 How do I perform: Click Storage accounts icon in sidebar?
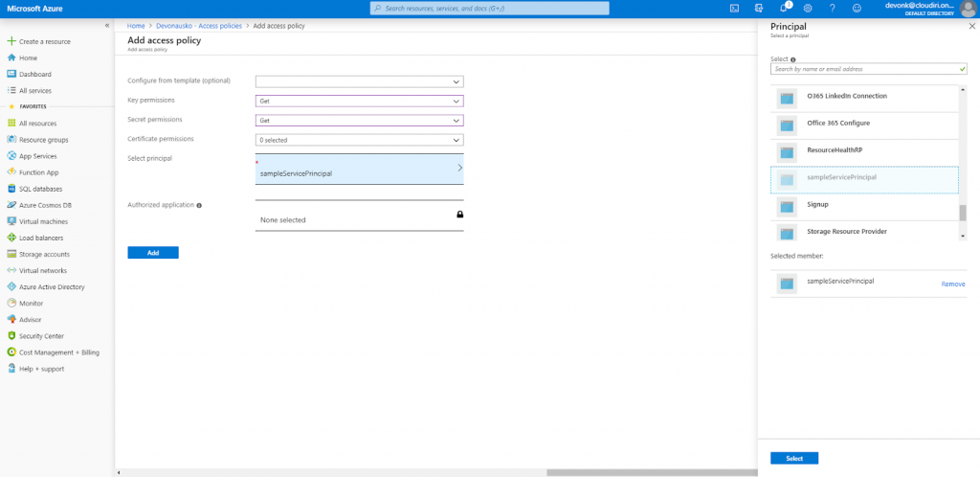pos(11,254)
